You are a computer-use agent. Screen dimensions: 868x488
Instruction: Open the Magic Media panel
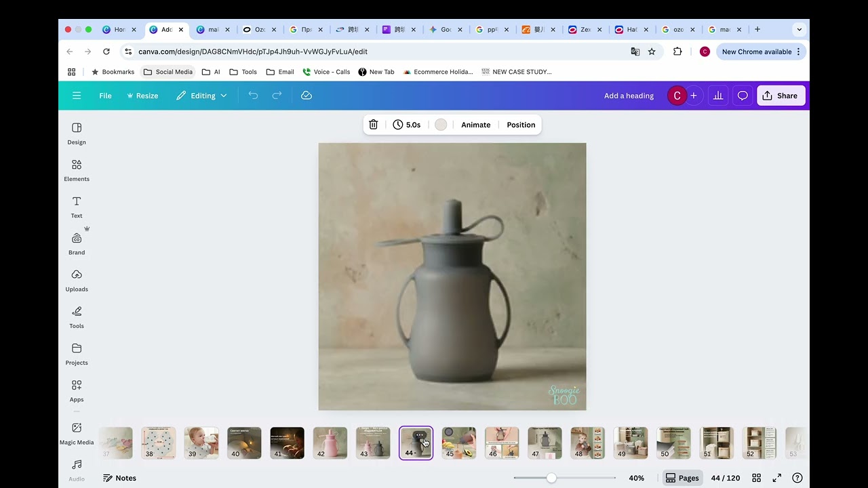pyautogui.click(x=77, y=434)
